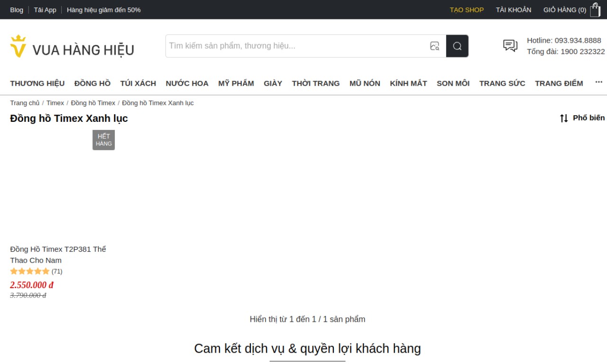The image size is (607, 364).
Task: Click the price 2.550.000 đ
Action: pyautogui.click(x=32, y=285)
